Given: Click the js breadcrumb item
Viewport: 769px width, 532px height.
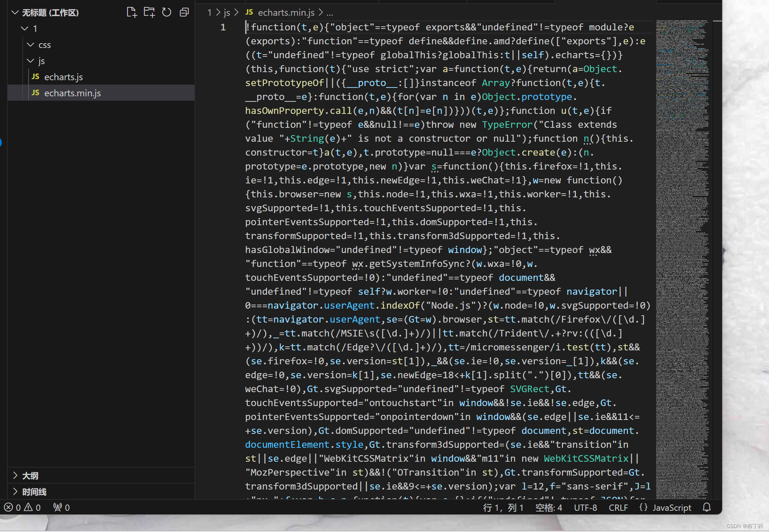Looking at the screenshot, I should pos(226,12).
